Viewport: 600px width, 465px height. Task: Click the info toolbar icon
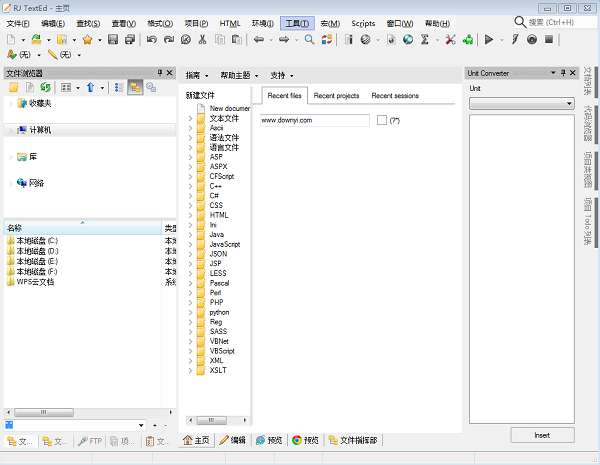[348, 39]
